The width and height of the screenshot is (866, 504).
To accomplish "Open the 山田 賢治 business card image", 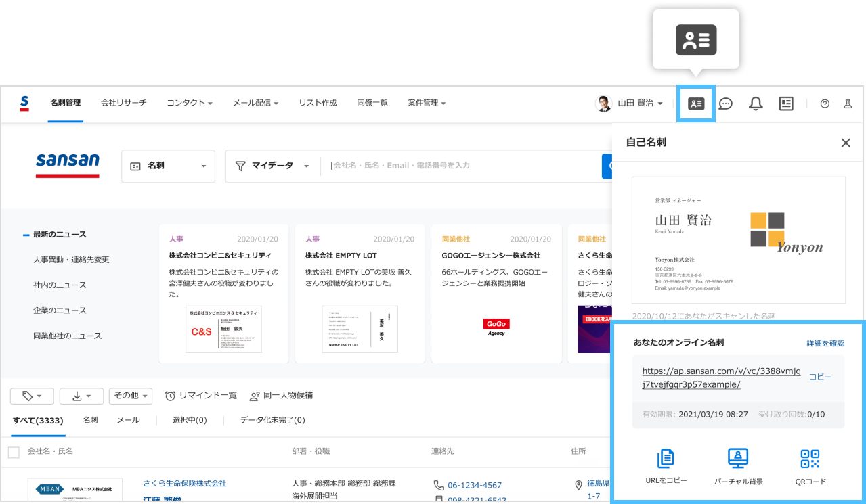I will point(738,240).
